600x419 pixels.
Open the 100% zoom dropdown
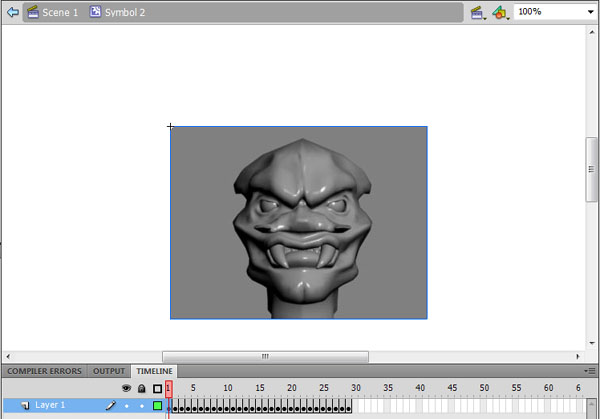(x=556, y=12)
